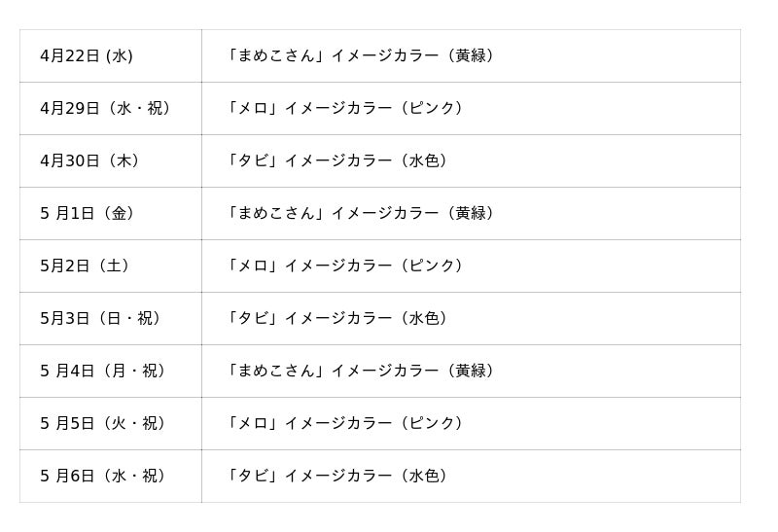Select「メロ」name in the 5月5日 row
The width and height of the screenshot is (778, 532).
[253, 424]
